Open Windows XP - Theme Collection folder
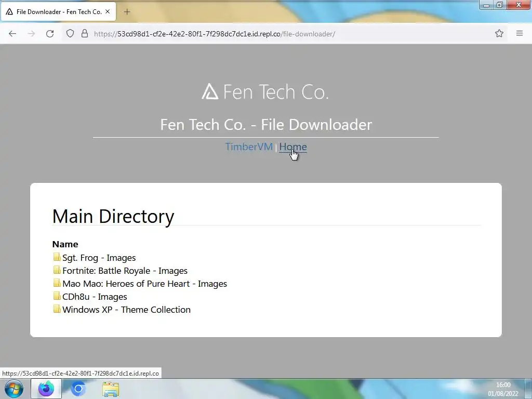Image resolution: width=532 pixels, height=399 pixels. 127,310
